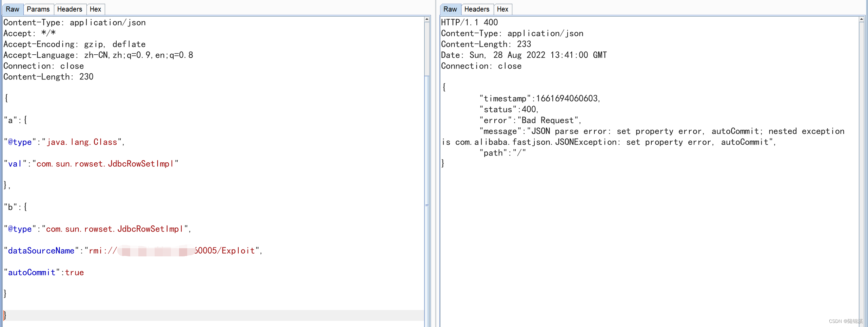Open the request Headers tab
The width and height of the screenshot is (868, 327).
[70, 9]
